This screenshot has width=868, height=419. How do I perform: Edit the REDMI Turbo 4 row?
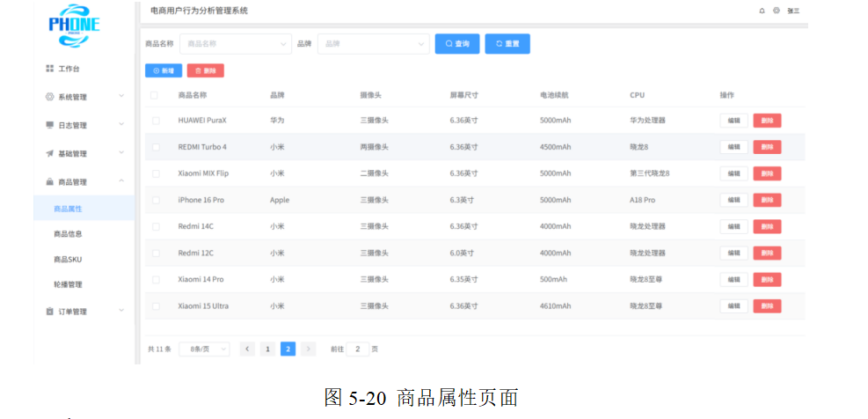point(734,147)
